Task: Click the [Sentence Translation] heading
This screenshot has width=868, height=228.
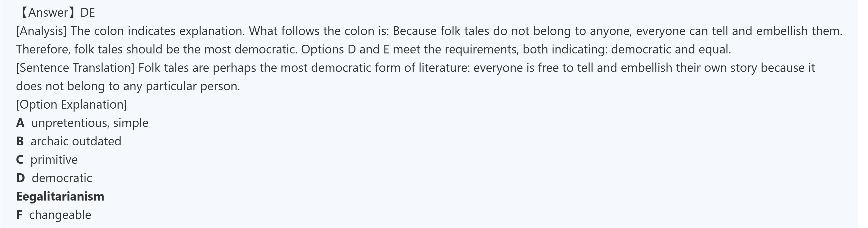Action: point(75,68)
